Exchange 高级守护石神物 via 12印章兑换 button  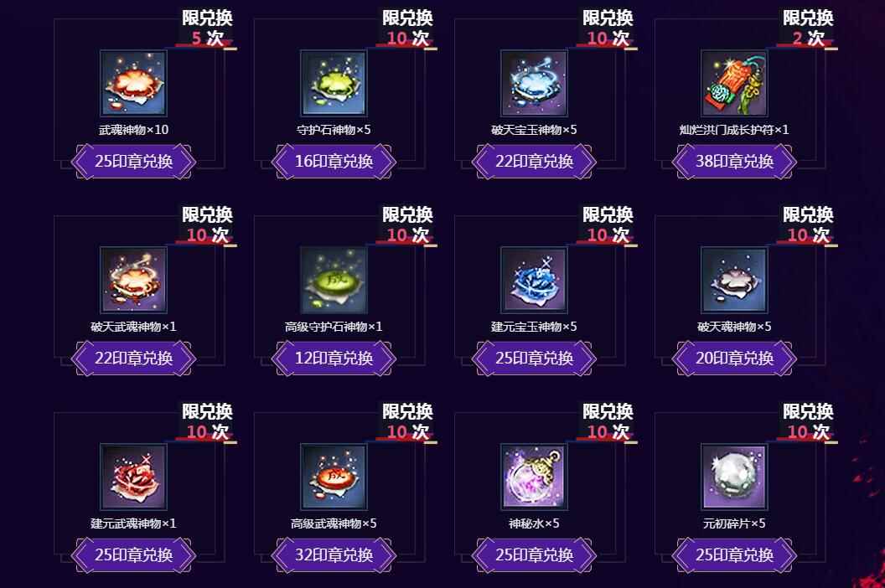(x=334, y=358)
